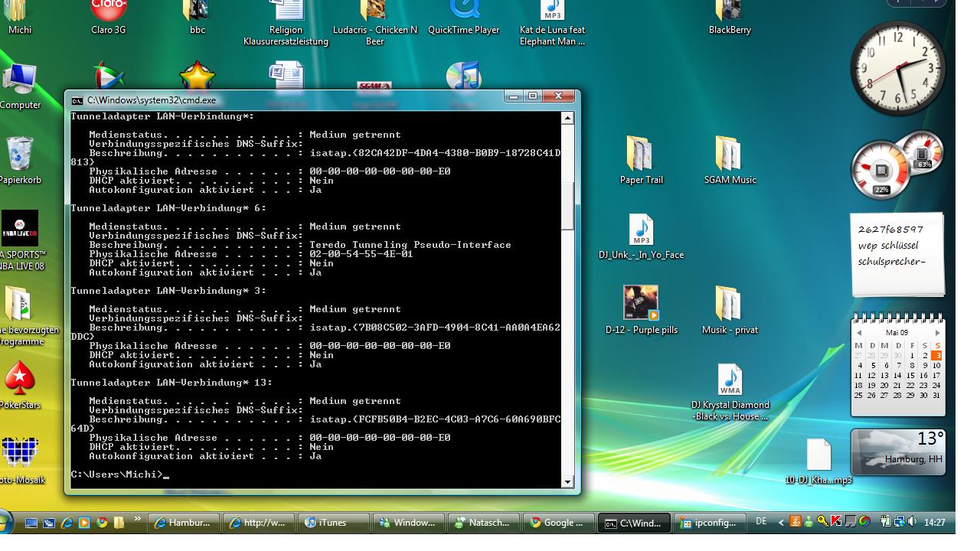Click the cmd prompt line C:\Users\Michi>
The height and width of the screenshot is (551, 980).
click(x=116, y=474)
